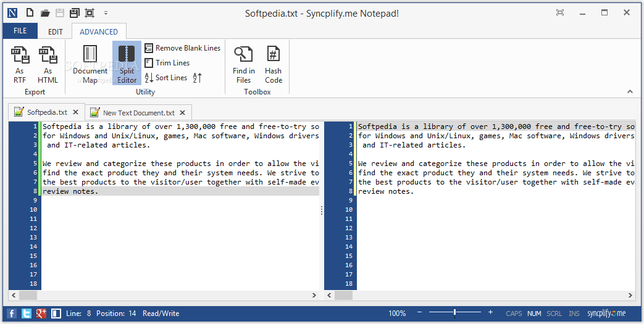
Task: Click the INS indicator in status bar
Action: (574, 314)
